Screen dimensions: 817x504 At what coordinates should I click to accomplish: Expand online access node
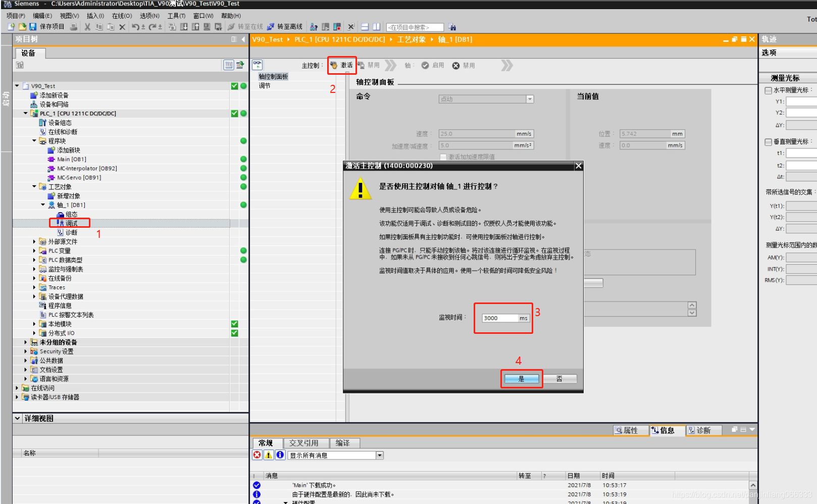[17, 388]
